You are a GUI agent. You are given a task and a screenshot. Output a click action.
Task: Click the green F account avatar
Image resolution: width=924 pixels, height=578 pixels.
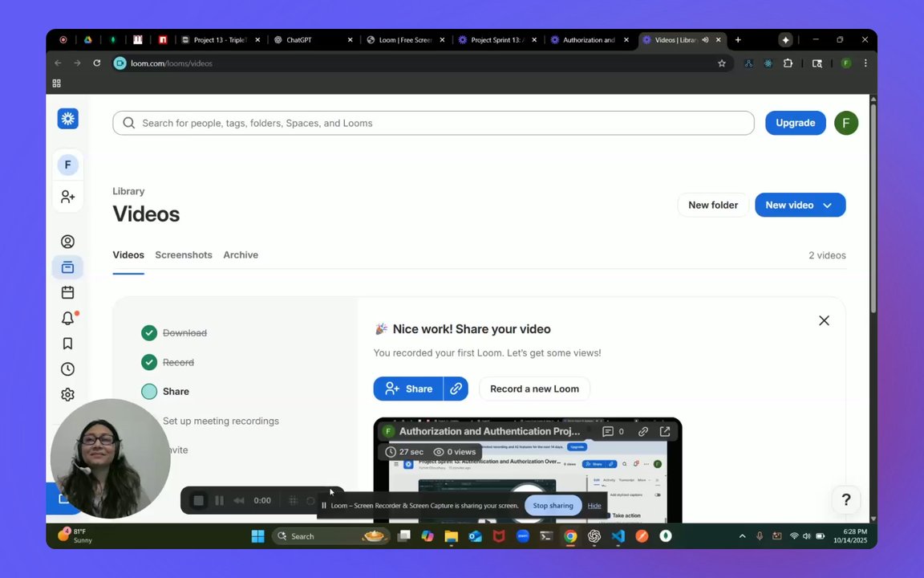tap(846, 123)
